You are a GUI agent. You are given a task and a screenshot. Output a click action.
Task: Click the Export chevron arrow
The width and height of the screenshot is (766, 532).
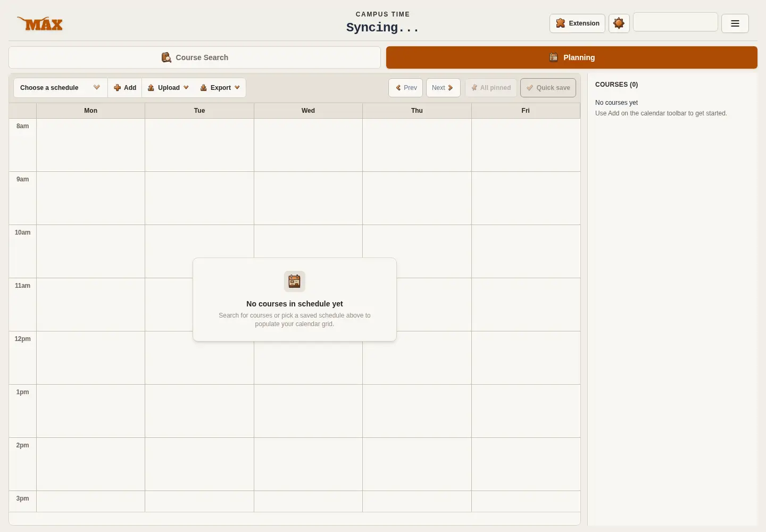[x=237, y=88]
